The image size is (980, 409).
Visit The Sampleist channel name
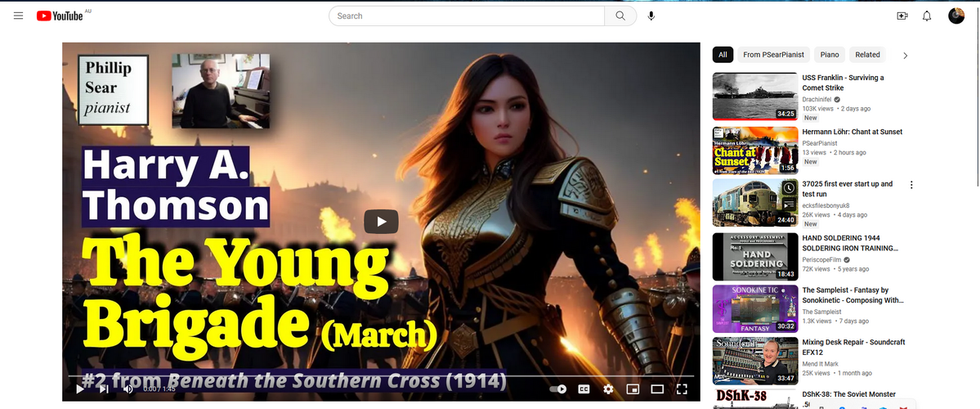[821, 312]
